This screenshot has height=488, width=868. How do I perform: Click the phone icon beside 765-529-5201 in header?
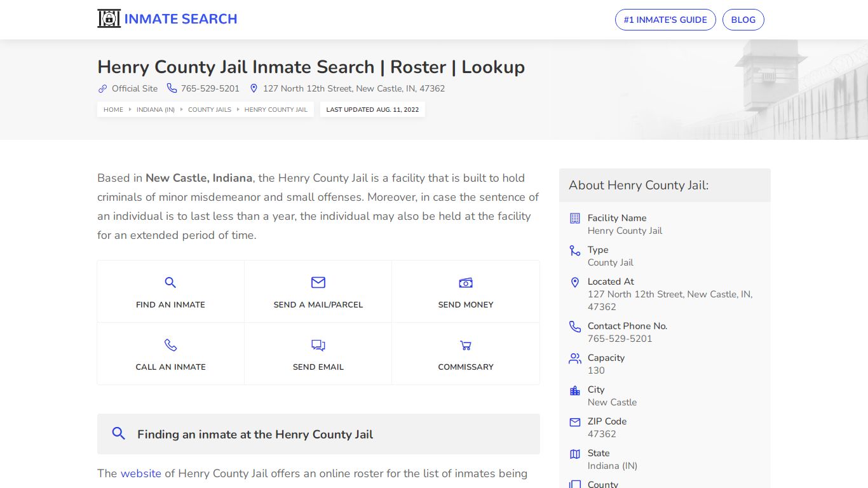172,88
